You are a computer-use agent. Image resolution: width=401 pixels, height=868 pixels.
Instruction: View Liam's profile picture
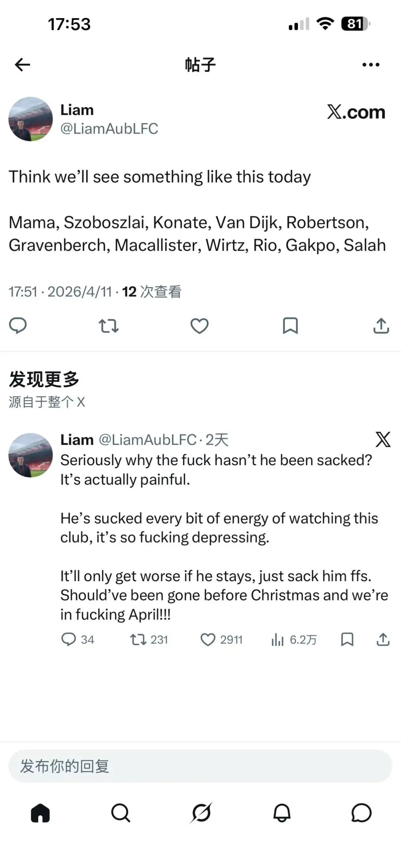(30, 119)
